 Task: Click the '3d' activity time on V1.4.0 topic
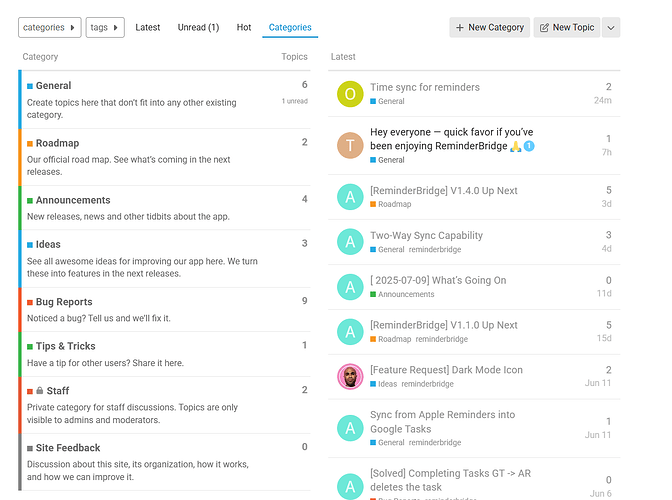[x=606, y=204]
